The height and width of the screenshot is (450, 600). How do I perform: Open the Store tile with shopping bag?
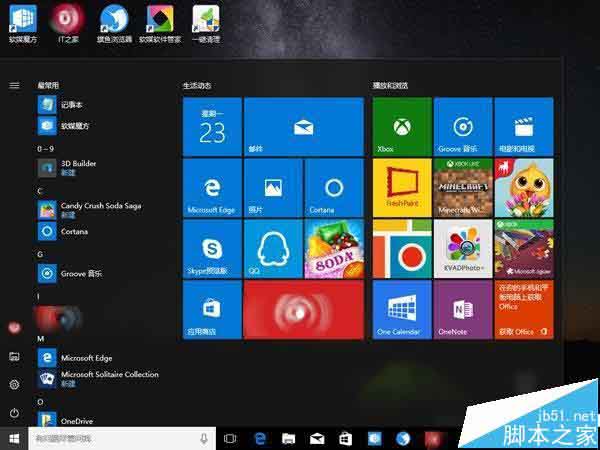pyautogui.click(x=212, y=310)
